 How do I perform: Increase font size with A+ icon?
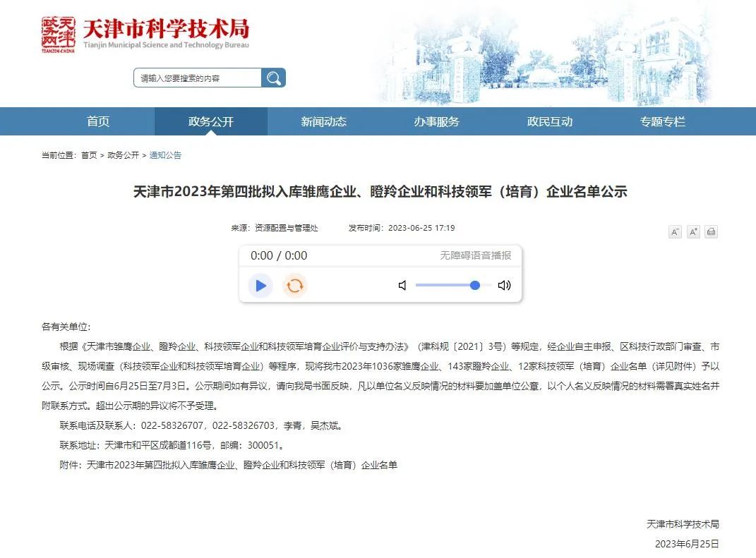tap(693, 232)
